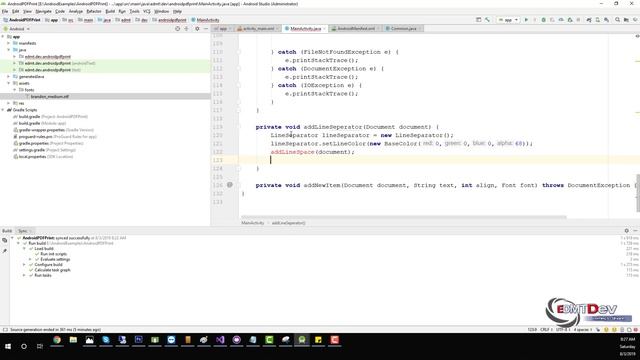Open the Search Everywhere magnifier icon
The height and width of the screenshot is (360, 640).
(x=618, y=20)
